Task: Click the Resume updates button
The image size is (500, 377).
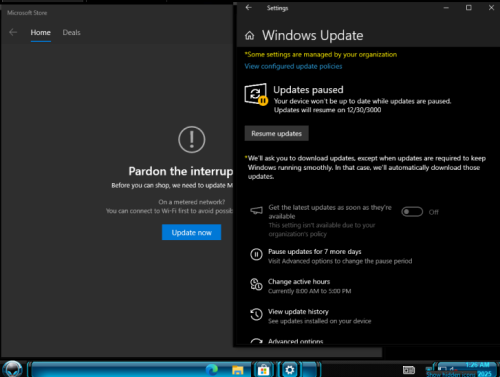Action: (276, 133)
